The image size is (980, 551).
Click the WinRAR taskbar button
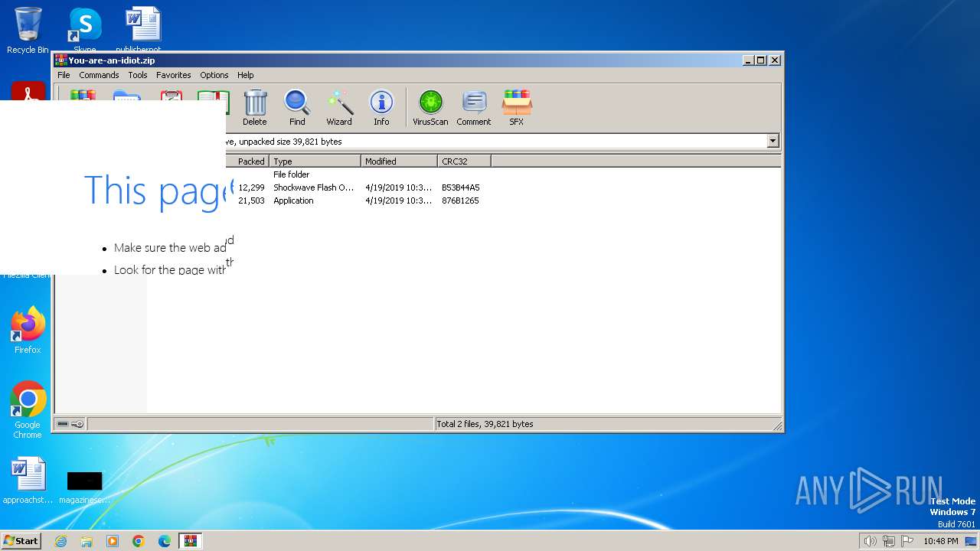click(x=191, y=541)
